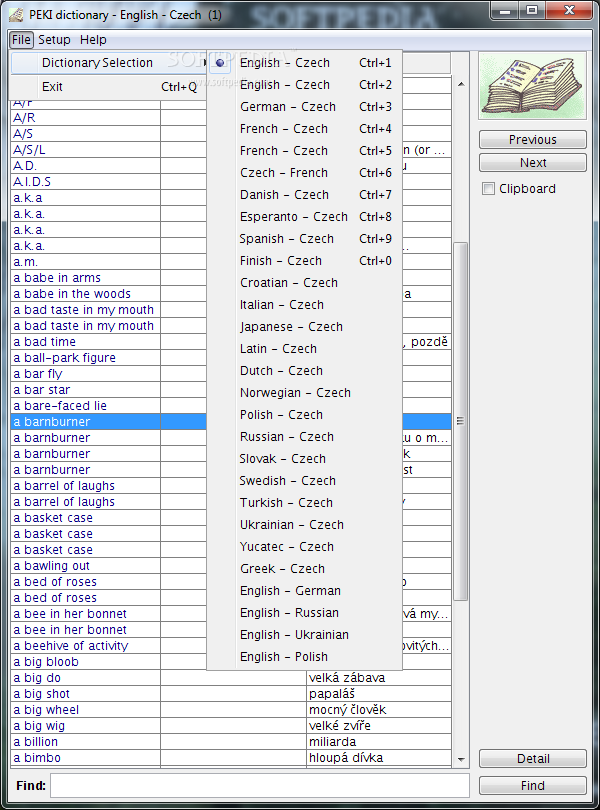The image size is (600, 810).
Task: Select Dutch – Czech dictionary
Action: click(x=304, y=371)
